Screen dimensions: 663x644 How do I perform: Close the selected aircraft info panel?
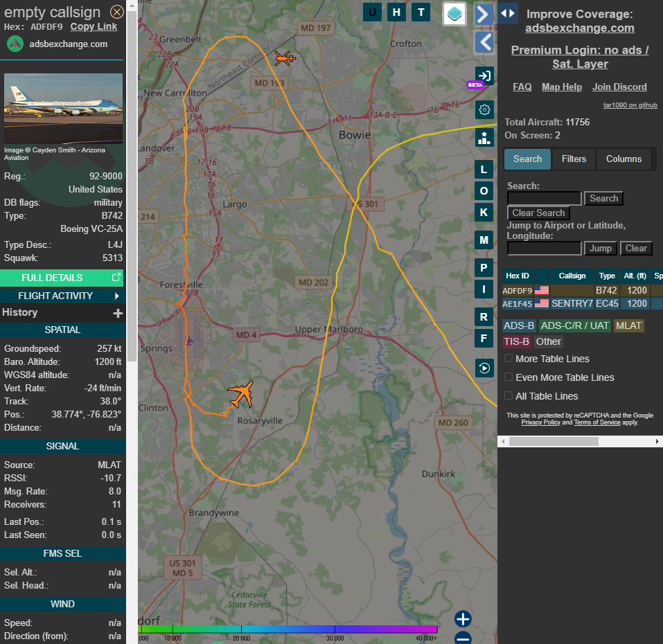point(116,12)
